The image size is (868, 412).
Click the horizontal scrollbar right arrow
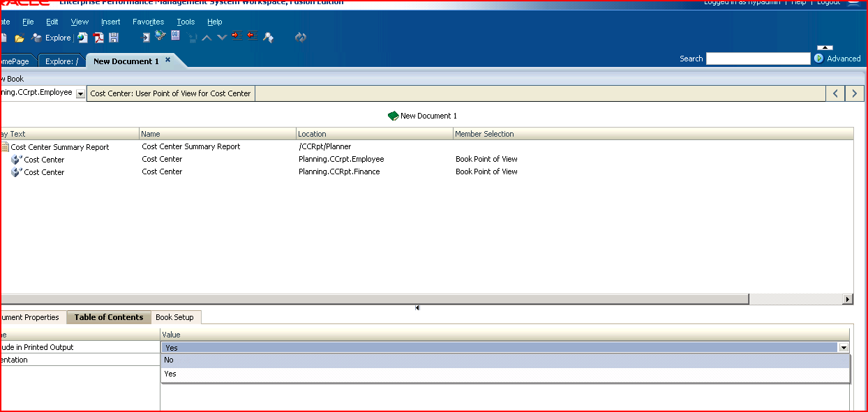848,299
